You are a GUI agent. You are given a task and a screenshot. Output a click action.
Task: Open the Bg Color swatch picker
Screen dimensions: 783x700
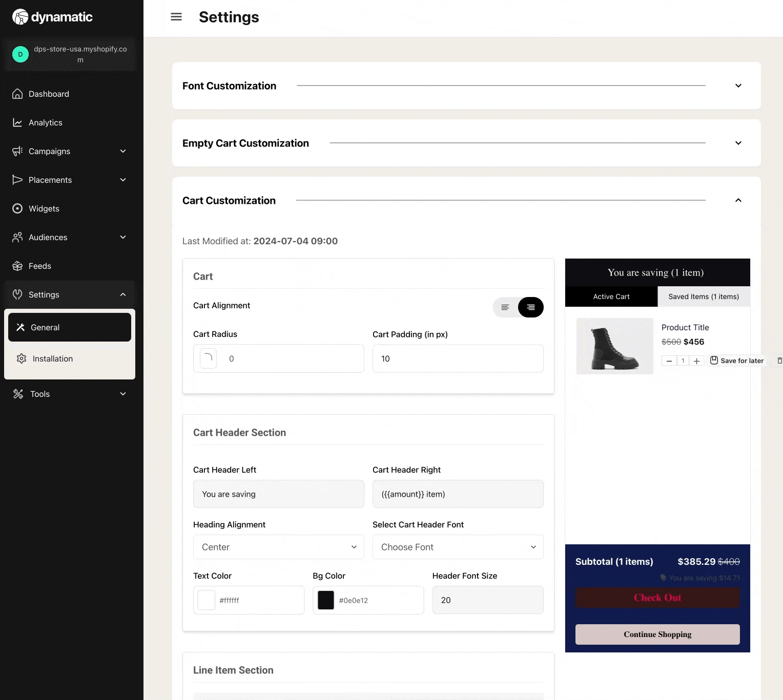tap(326, 600)
